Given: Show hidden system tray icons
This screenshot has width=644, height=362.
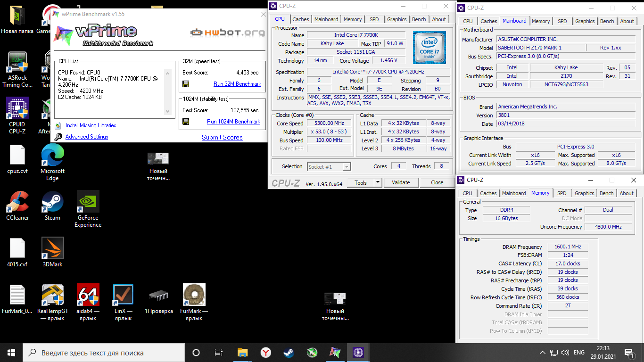Looking at the screenshot, I should coord(543,352).
